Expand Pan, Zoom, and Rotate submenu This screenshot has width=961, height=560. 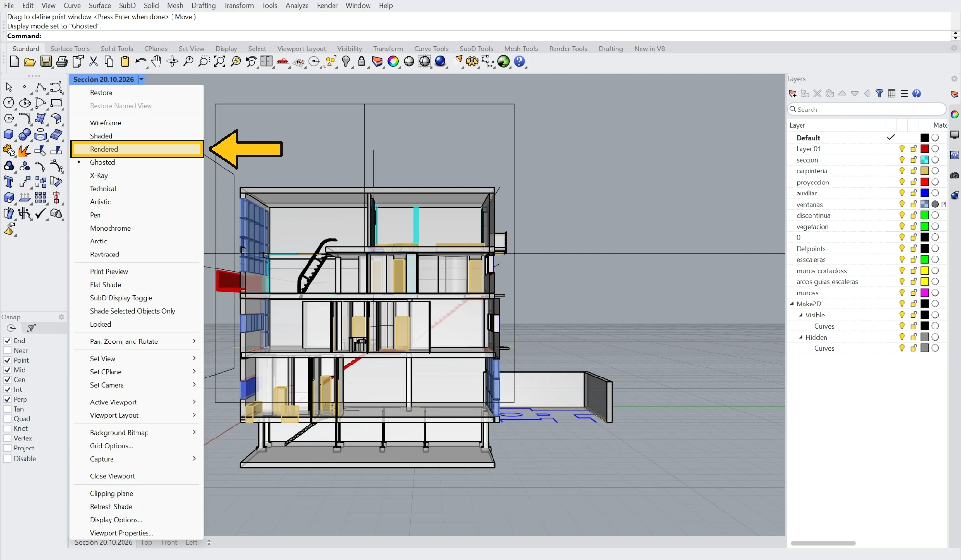tap(137, 341)
